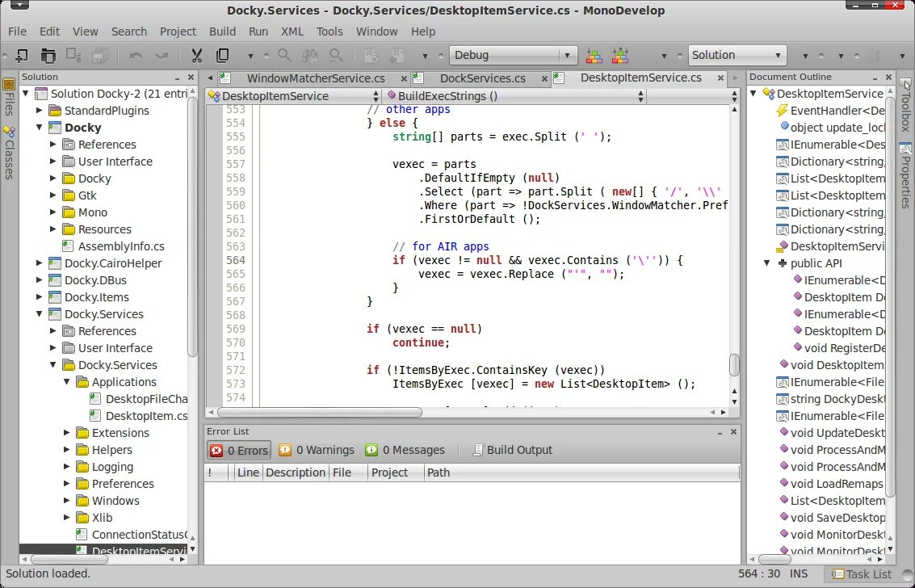This screenshot has height=588, width=915.
Task: Click the Cut scissors icon
Action: 197,56
